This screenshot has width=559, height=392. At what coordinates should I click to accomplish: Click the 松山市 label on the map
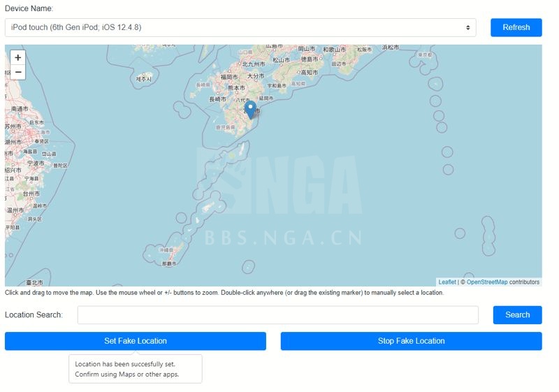(282, 60)
